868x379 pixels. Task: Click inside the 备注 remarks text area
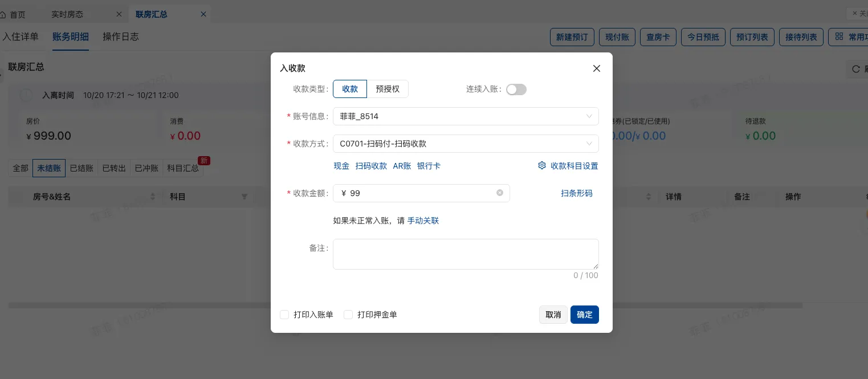tap(466, 254)
